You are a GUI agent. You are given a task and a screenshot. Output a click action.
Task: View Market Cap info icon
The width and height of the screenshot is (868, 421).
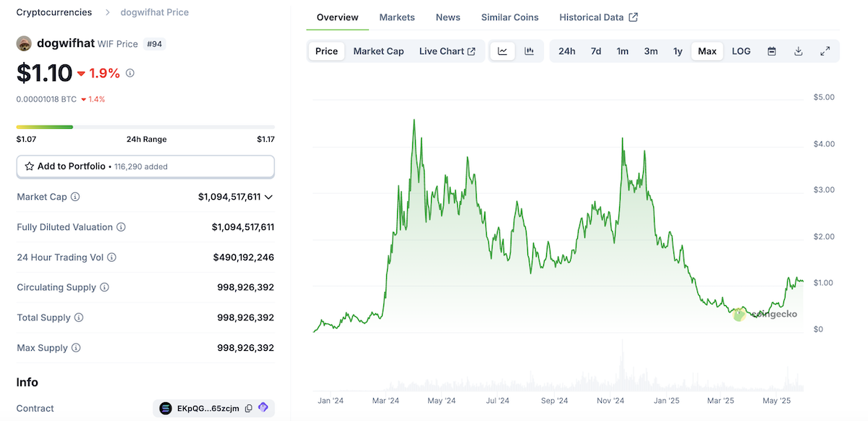[x=75, y=197]
